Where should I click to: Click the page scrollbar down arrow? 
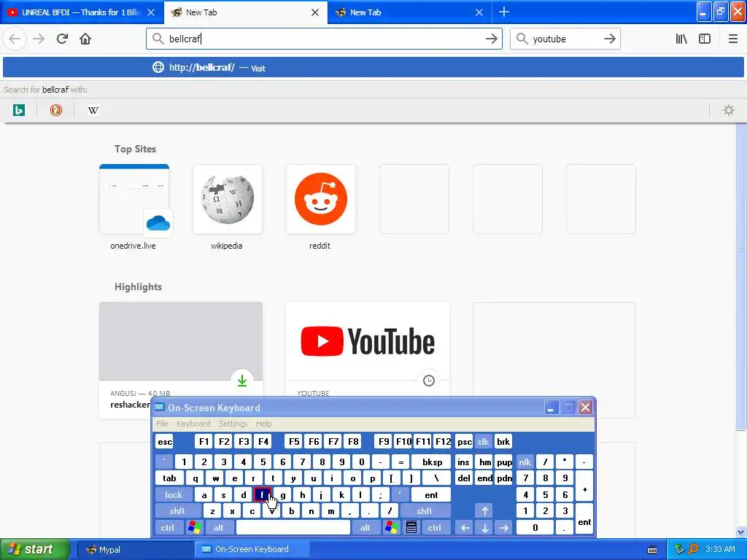[x=741, y=532]
